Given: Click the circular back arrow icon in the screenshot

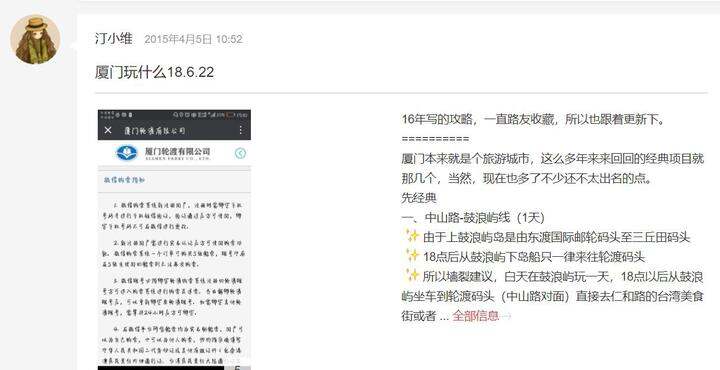Looking at the screenshot, I should (240, 153).
